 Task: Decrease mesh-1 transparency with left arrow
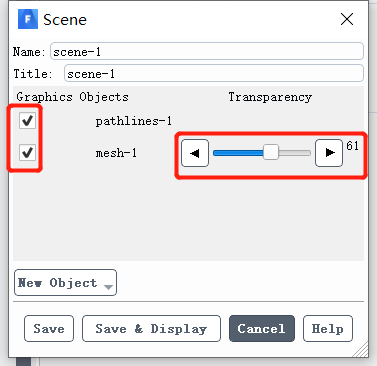click(x=195, y=153)
